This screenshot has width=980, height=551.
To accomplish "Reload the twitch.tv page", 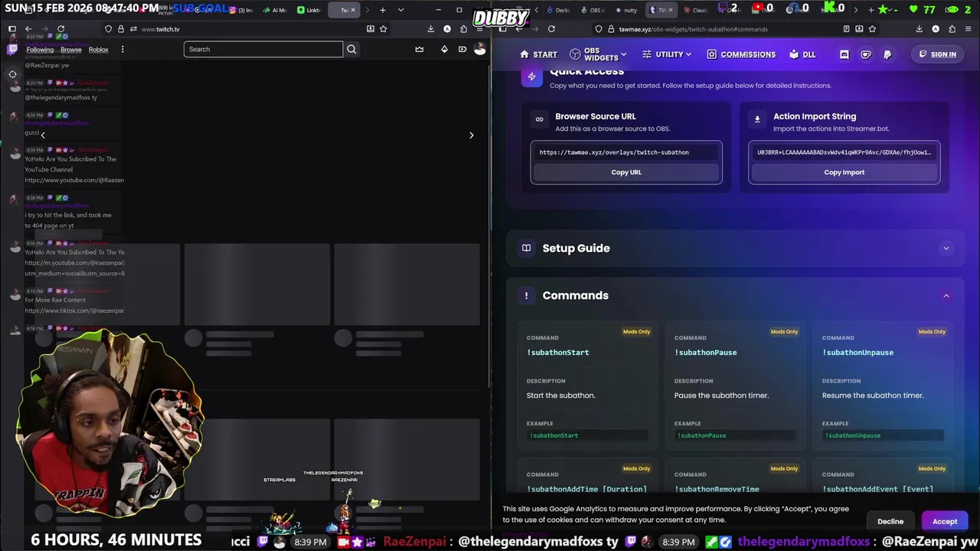I will click(x=60, y=29).
